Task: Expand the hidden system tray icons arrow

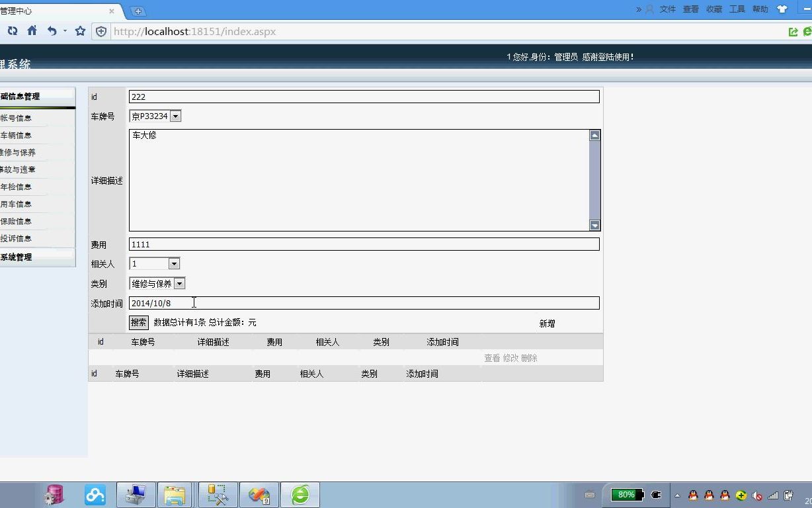Action: coord(676,494)
